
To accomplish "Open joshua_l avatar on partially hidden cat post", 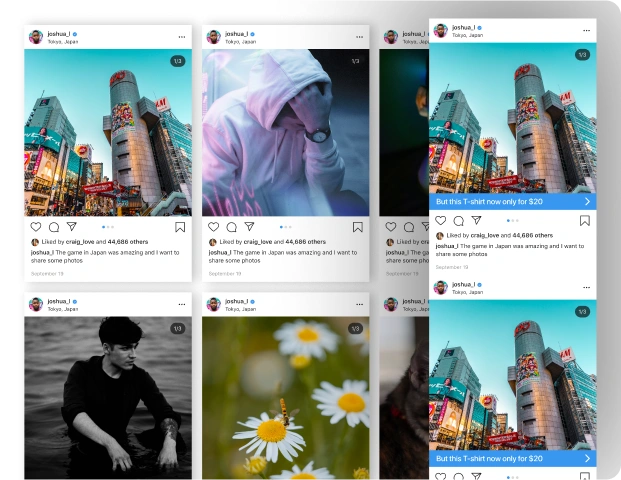I will (x=391, y=305).
